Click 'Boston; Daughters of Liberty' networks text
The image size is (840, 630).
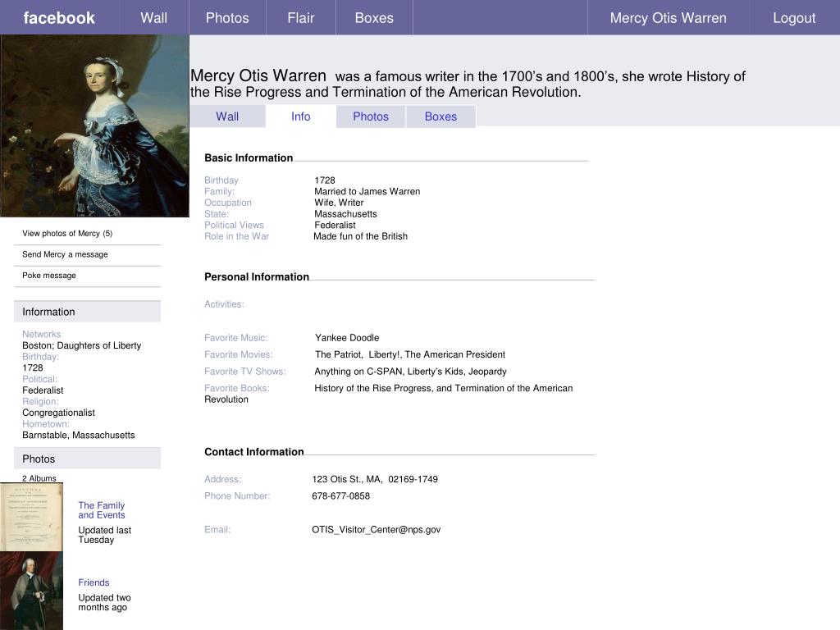tap(81, 345)
